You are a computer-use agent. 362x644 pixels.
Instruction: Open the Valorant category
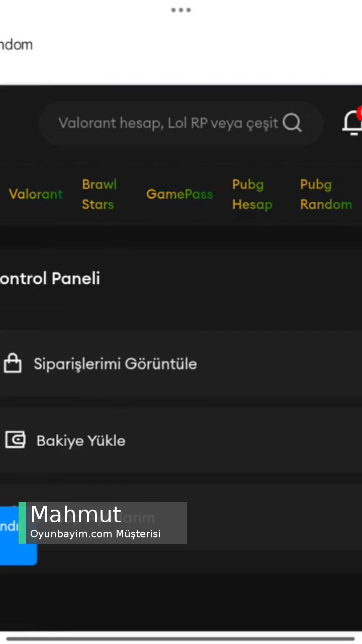click(35, 194)
